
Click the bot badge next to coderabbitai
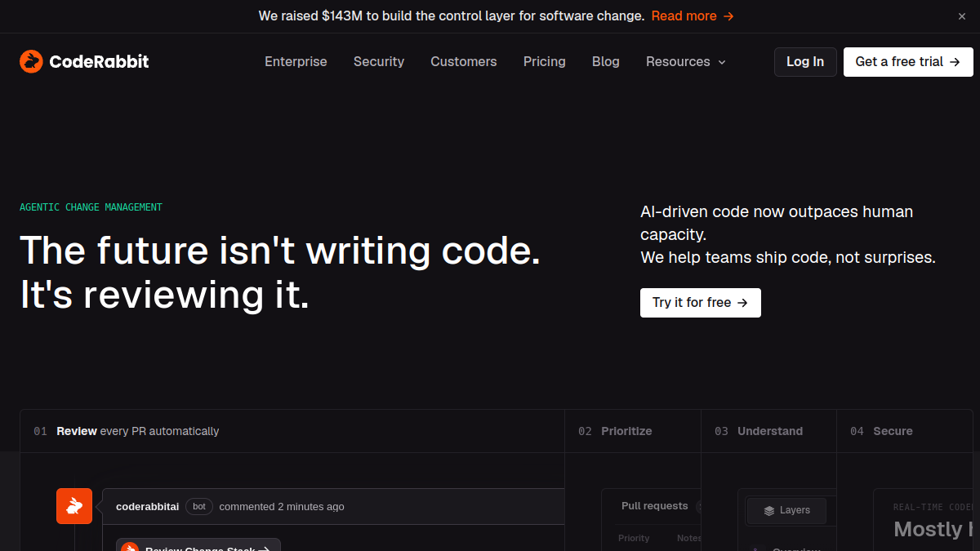point(199,507)
